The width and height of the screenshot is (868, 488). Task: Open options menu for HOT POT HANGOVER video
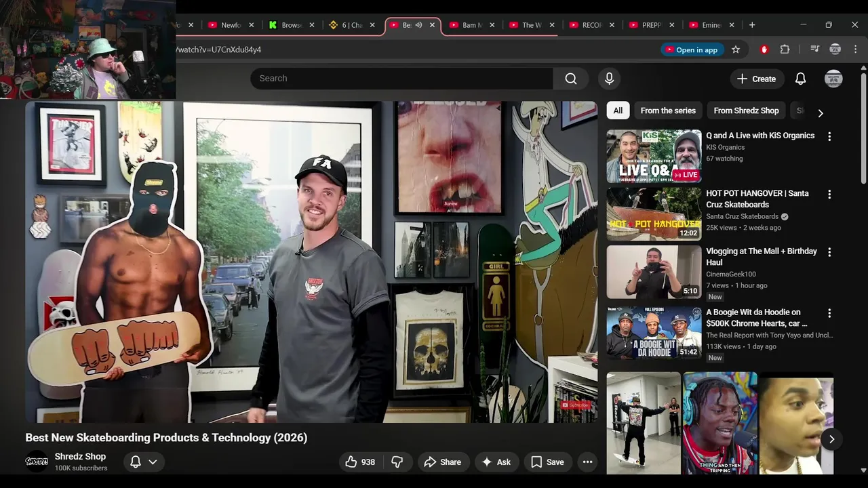pos(829,194)
